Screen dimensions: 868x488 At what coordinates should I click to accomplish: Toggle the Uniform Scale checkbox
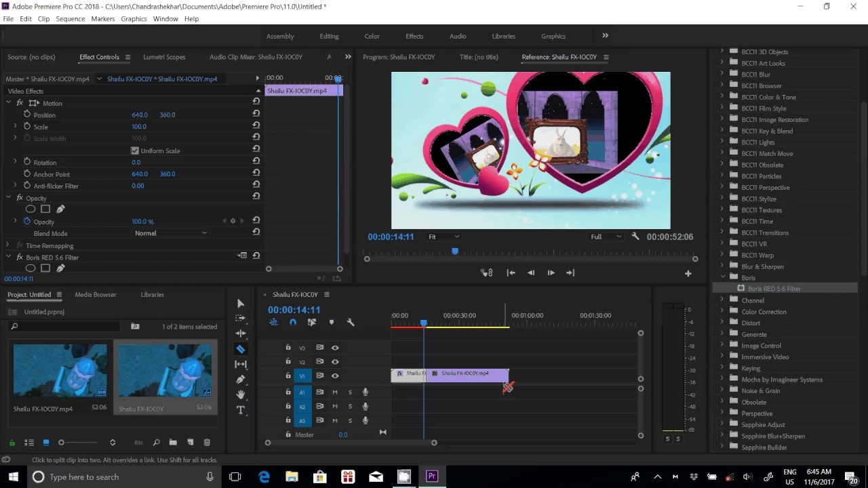click(x=134, y=150)
